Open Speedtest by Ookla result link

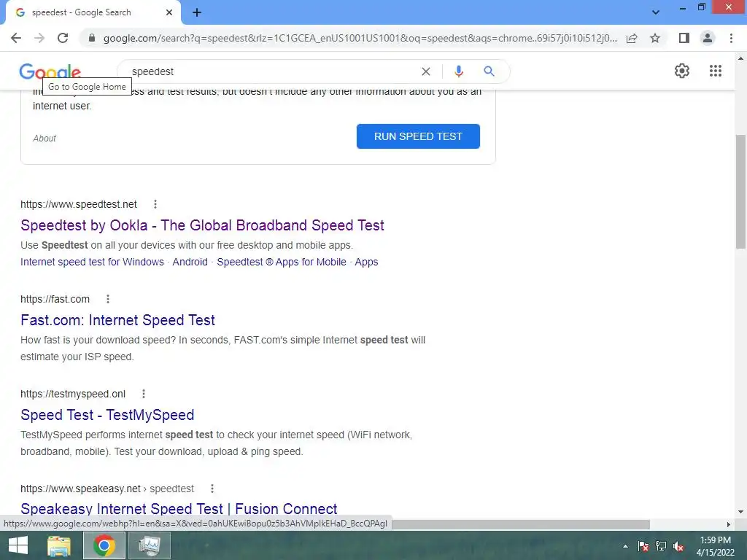203,225
